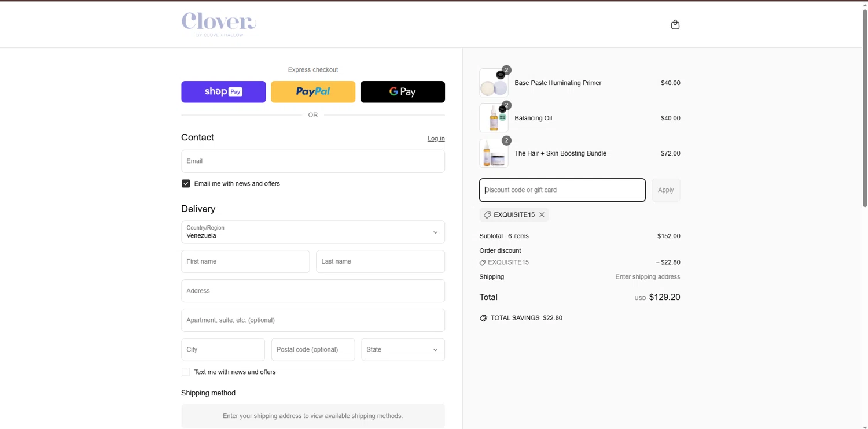Viewport: 868px width, 429px height.
Task: Focus the Email input field
Action: (x=313, y=161)
